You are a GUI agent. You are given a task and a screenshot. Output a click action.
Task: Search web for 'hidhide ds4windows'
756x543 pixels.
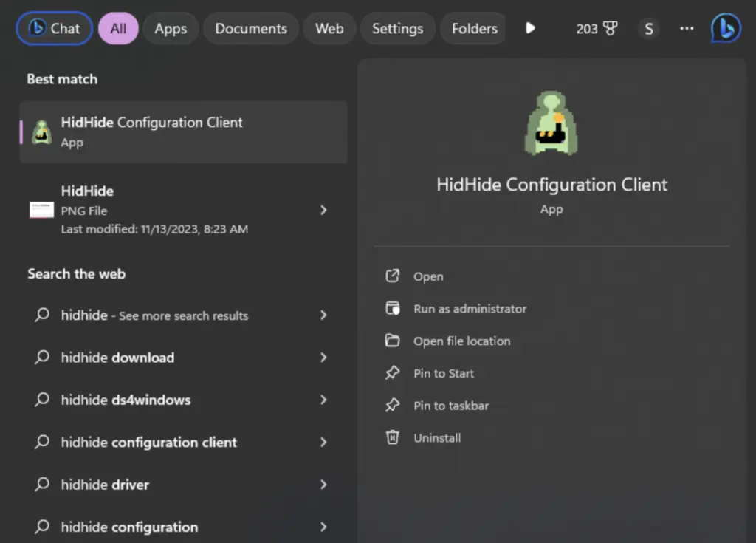click(126, 400)
